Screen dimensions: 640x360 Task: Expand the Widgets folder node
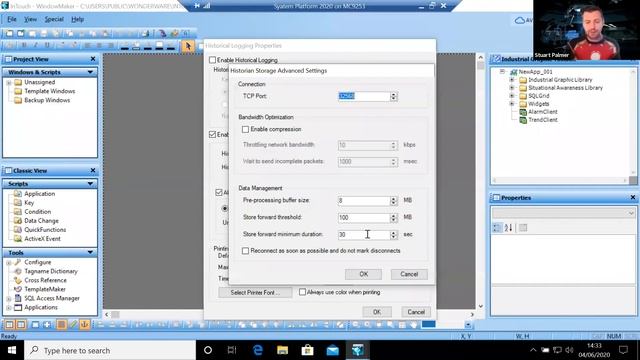pyautogui.click(x=512, y=104)
